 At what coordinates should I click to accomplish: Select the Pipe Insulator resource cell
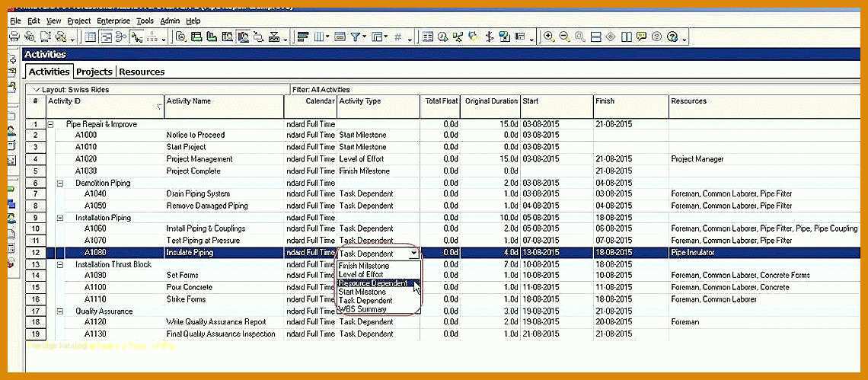pyautogui.click(x=693, y=253)
